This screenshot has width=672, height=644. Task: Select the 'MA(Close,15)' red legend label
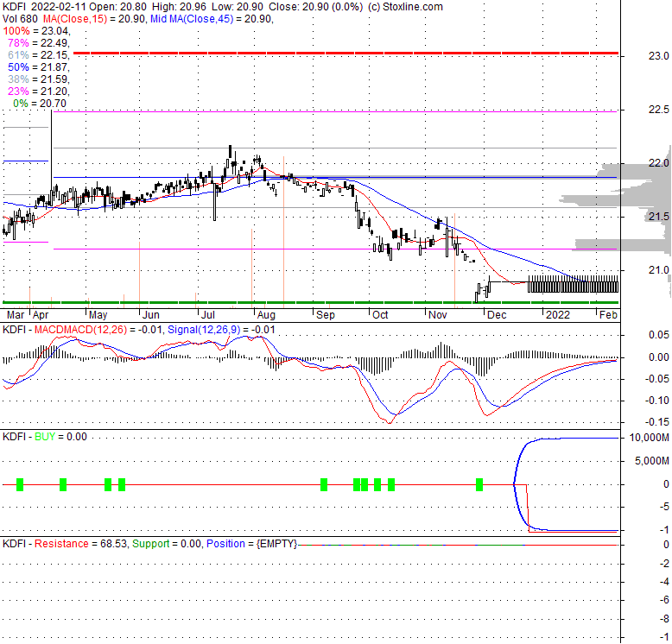[x=75, y=19]
